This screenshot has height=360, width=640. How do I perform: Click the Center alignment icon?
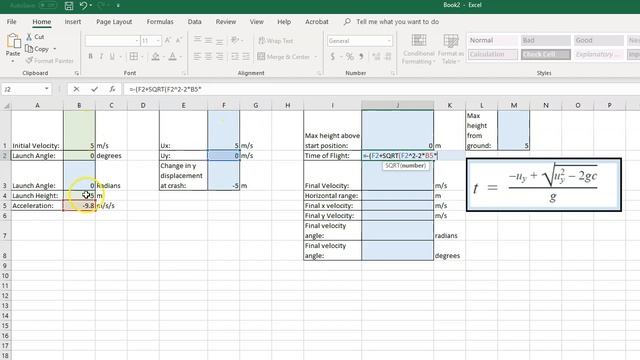pyautogui.click(x=209, y=56)
